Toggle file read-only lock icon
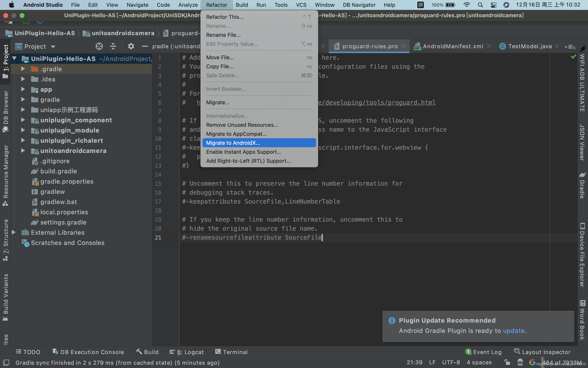Viewport: 588px width, 368px height. (x=507, y=362)
